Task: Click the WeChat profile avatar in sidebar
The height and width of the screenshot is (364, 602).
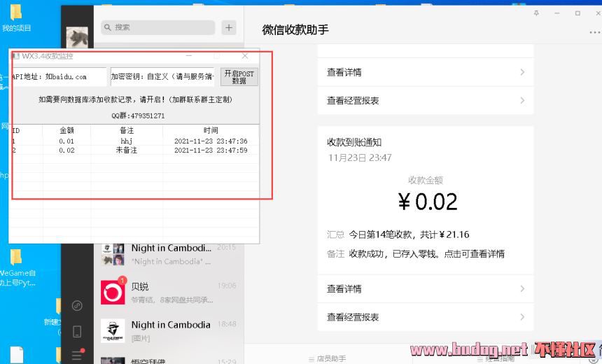Action: [77, 37]
